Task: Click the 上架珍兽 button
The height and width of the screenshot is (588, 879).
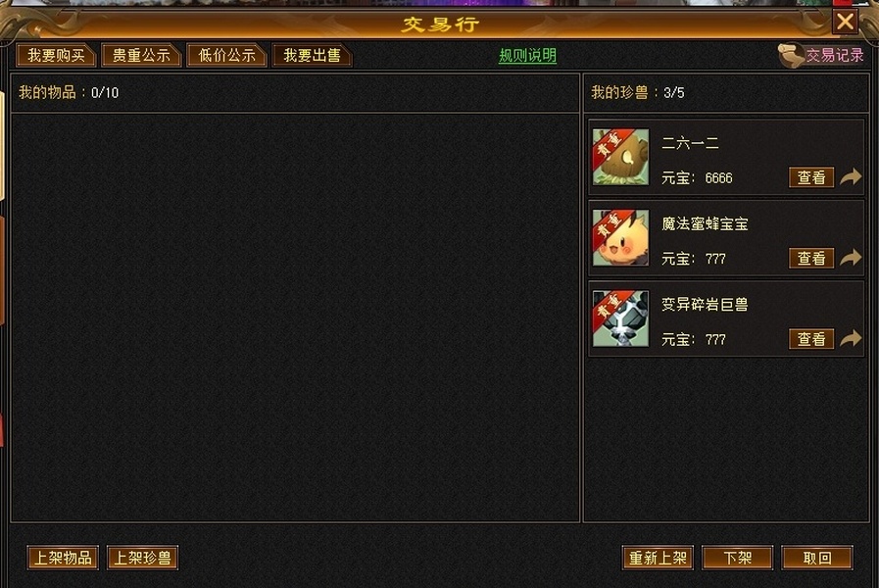Action: tap(142, 558)
